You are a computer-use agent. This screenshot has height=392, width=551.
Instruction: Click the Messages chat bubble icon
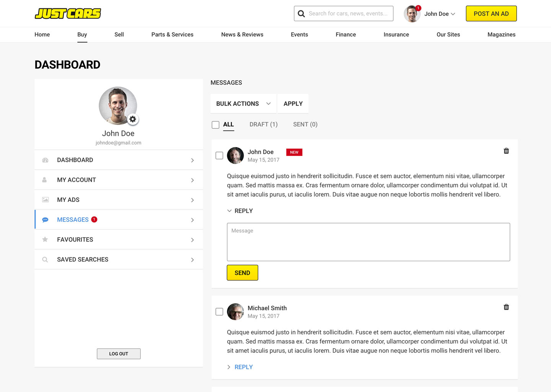click(x=45, y=220)
